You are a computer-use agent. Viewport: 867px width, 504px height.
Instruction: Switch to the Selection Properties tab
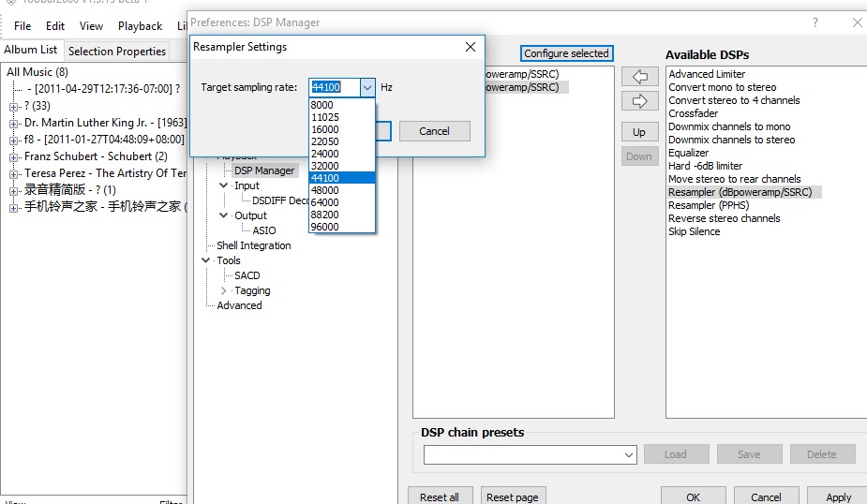coord(117,52)
